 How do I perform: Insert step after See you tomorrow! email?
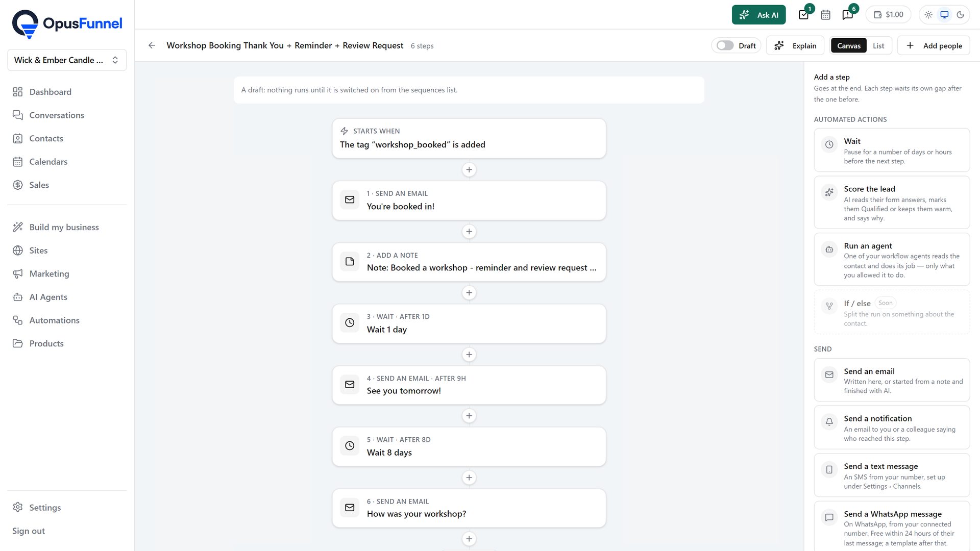pos(469,416)
